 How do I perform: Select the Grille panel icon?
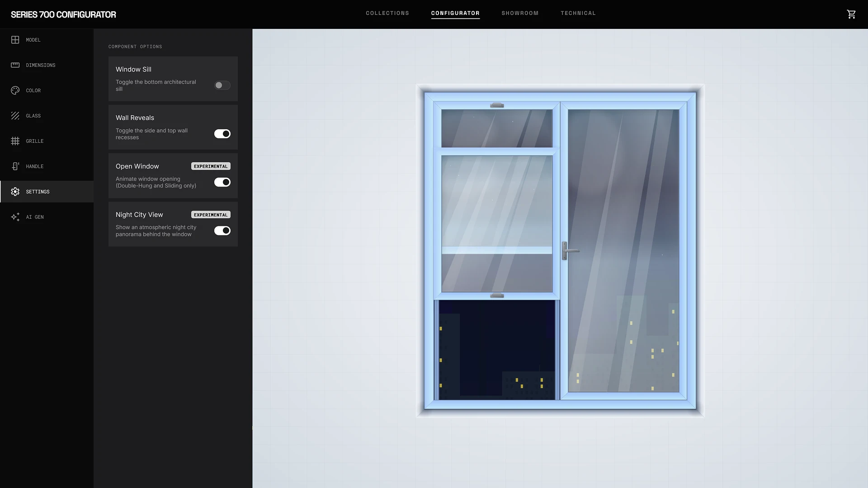coord(15,141)
